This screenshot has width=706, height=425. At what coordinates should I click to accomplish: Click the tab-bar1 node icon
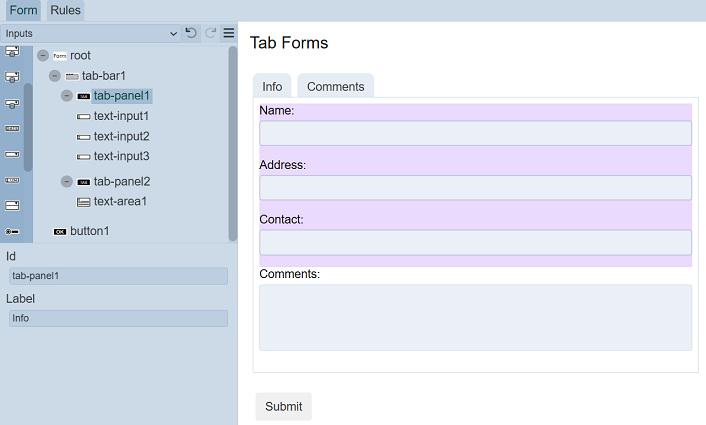[x=72, y=76]
